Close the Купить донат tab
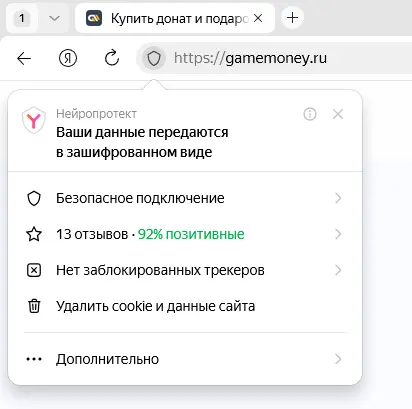 point(258,18)
